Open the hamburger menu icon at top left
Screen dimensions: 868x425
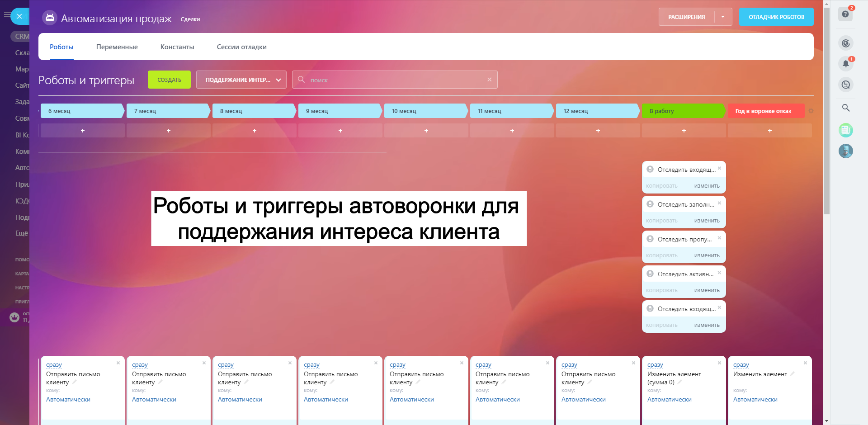pos(6,15)
